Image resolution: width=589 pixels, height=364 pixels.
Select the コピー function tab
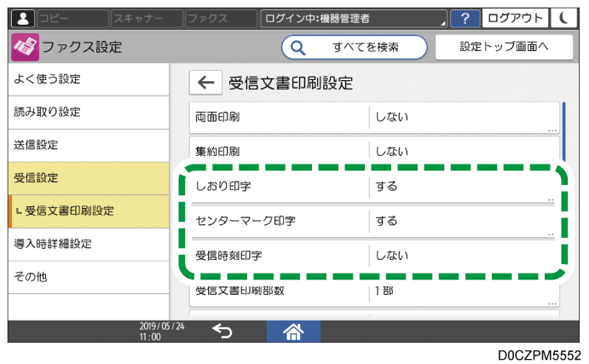(x=72, y=19)
